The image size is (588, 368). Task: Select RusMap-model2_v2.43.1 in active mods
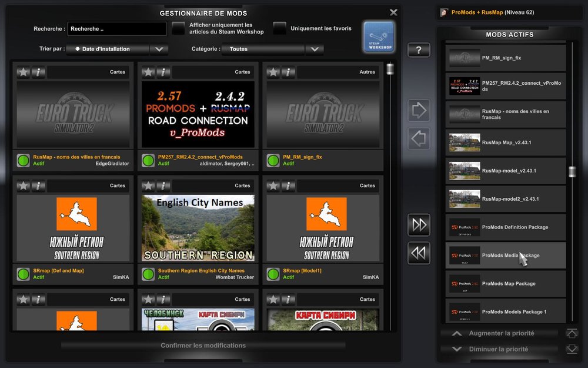(x=506, y=199)
